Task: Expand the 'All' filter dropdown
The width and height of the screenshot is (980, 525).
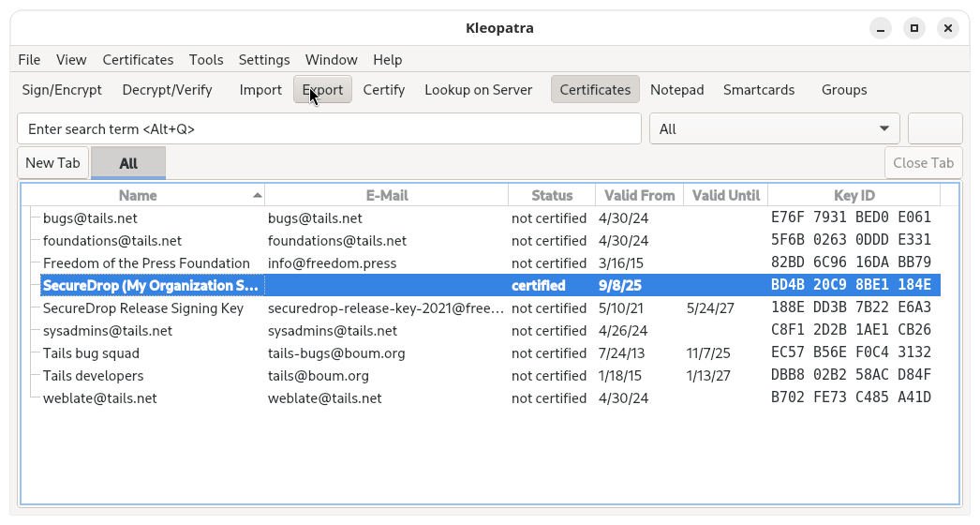Action: pos(774,128)
